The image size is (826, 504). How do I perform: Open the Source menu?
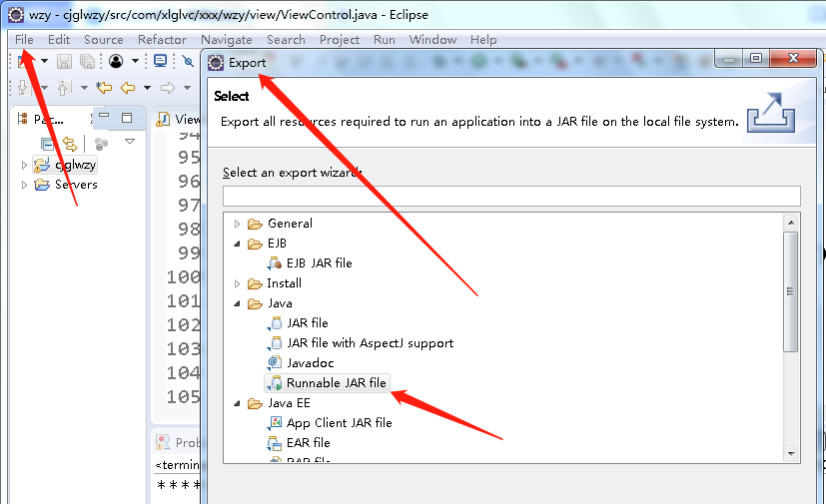104,40
